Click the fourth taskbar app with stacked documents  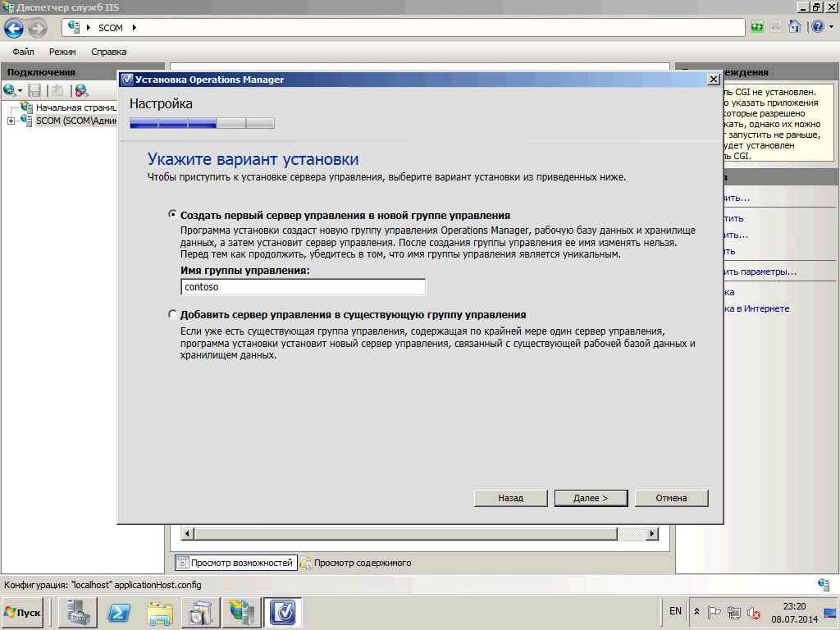point(201,612)
